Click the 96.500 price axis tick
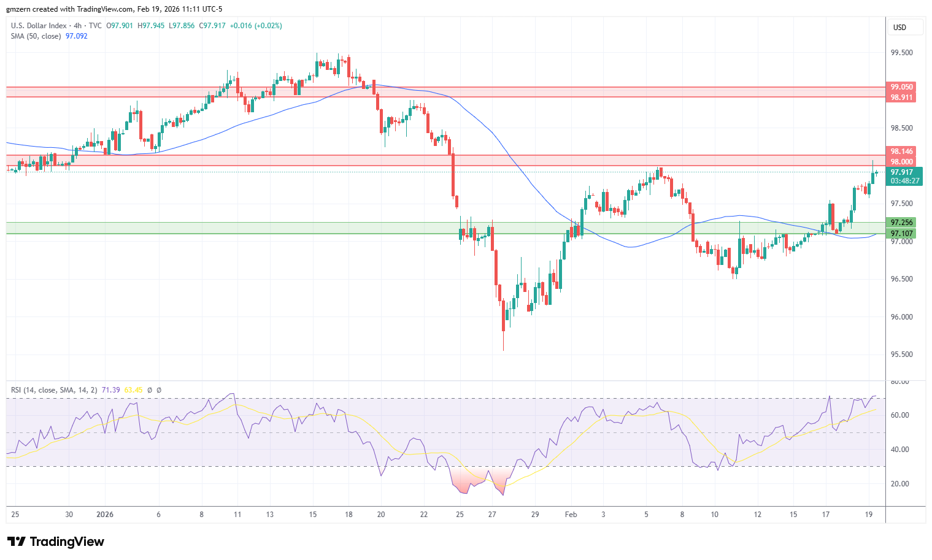Screen dimensions: 932x560 (x=901, y=279)
